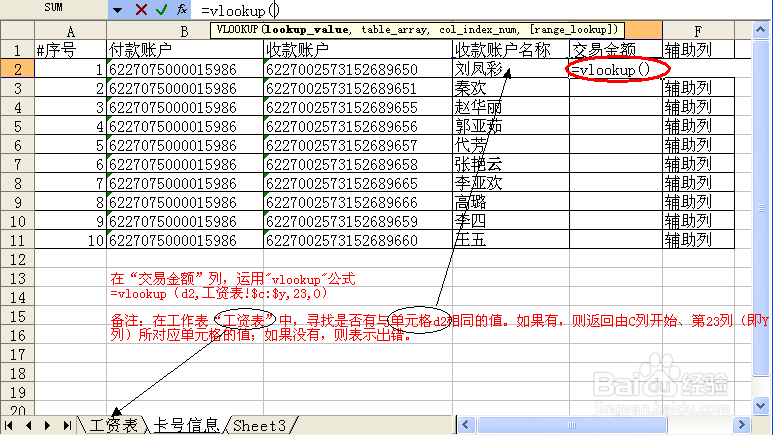The width and height of the screenshot is (773, 435).
Task: Click horizontal scrollbar right arrow
Action: tap(741, 425)
